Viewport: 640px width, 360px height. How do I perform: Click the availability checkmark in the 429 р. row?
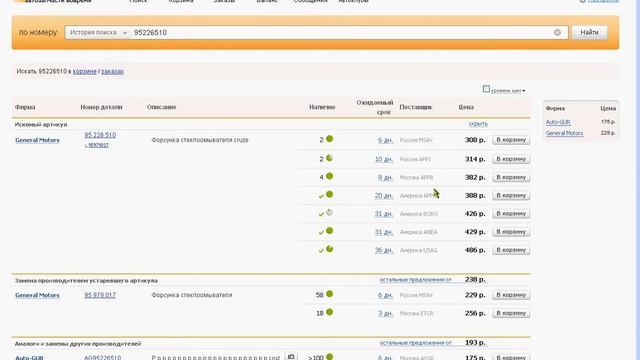point(321,233)
